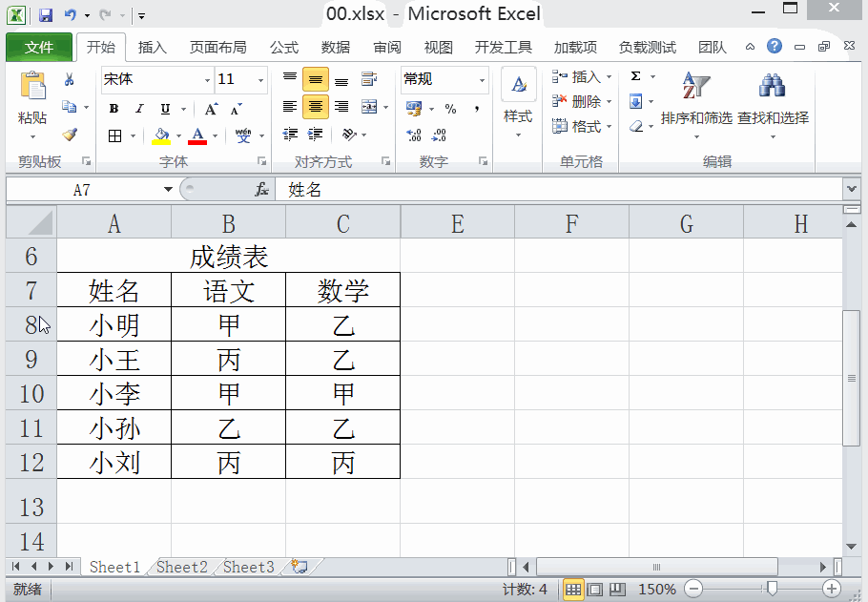The height and width of the screenshot is (602, 868).
Task: Click the comma style icon
Action: [x=477, y=109]
